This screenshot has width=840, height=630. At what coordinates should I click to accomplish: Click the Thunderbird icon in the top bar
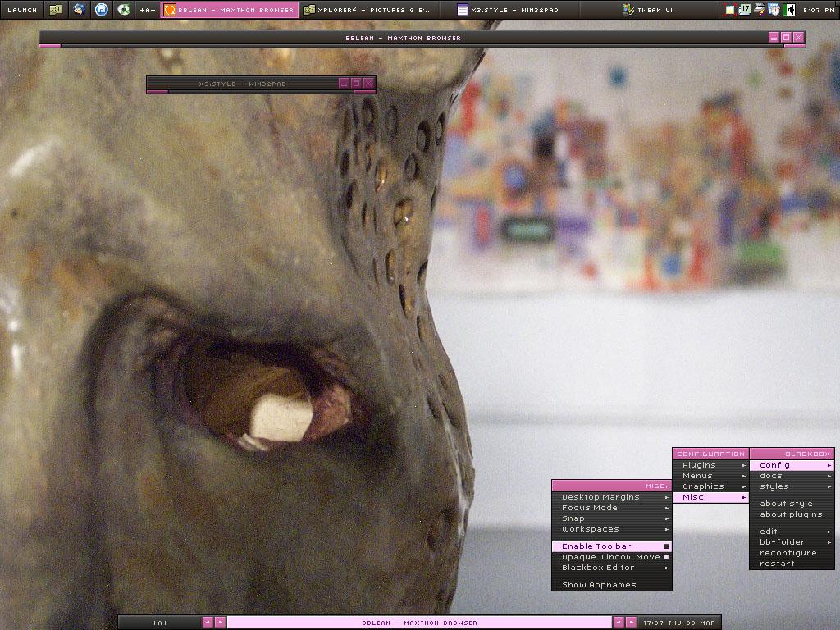click(79, 10)
